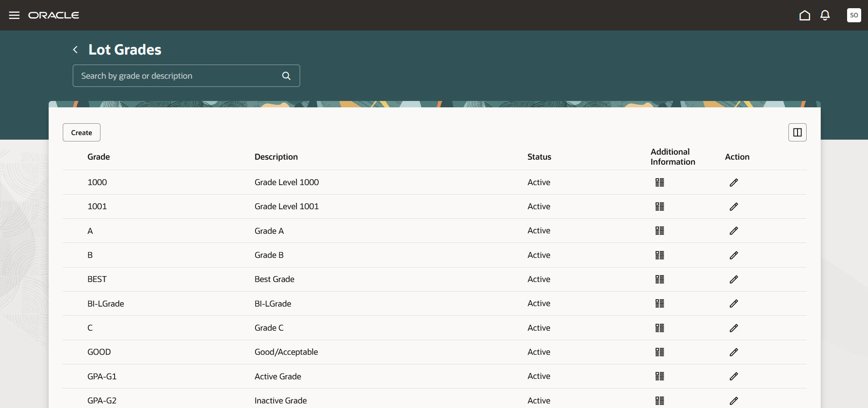
Task: Open the SO user profile menu
Action: pyautogui.click(x=854, y=15)
